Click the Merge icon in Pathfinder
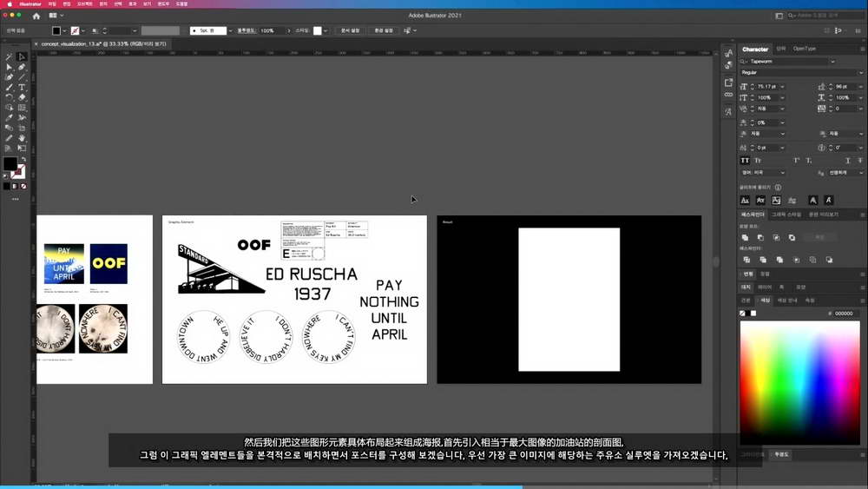 [779, 260]
